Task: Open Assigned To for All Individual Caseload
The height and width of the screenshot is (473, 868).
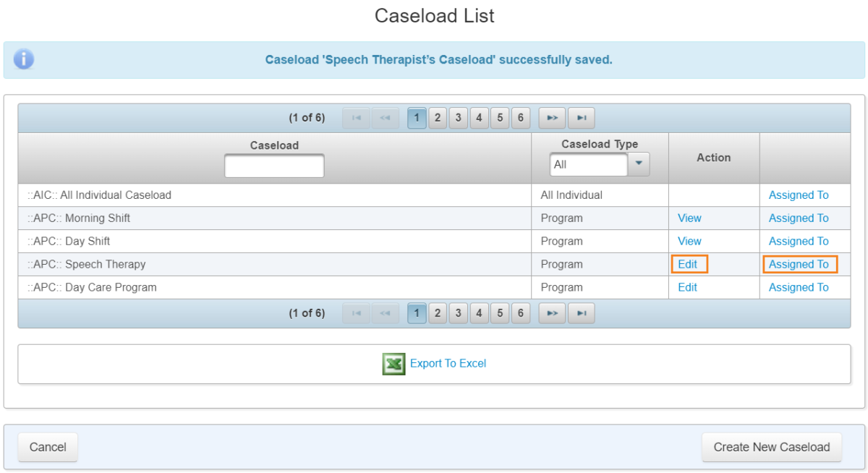Action: click(x=798, y=195)
